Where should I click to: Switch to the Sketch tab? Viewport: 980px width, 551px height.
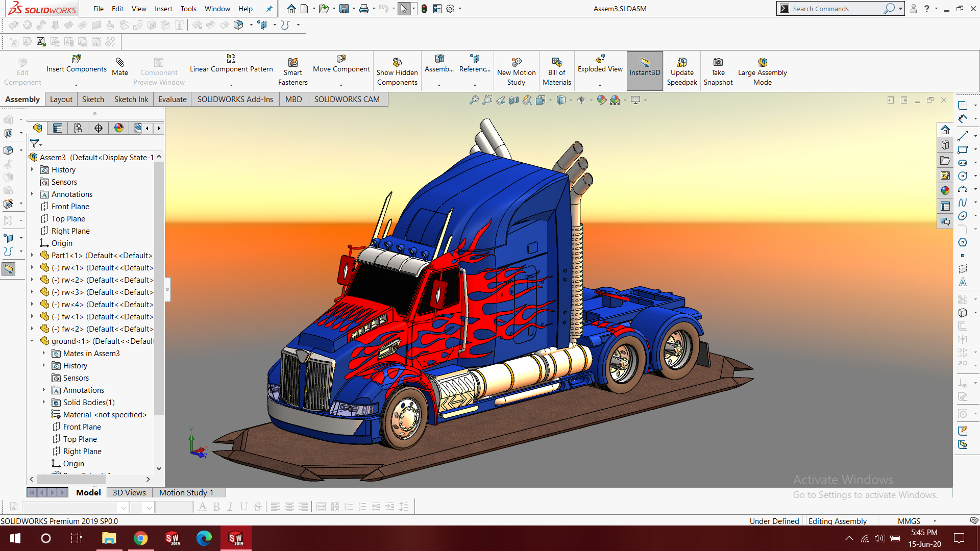(x=93, y=99)
